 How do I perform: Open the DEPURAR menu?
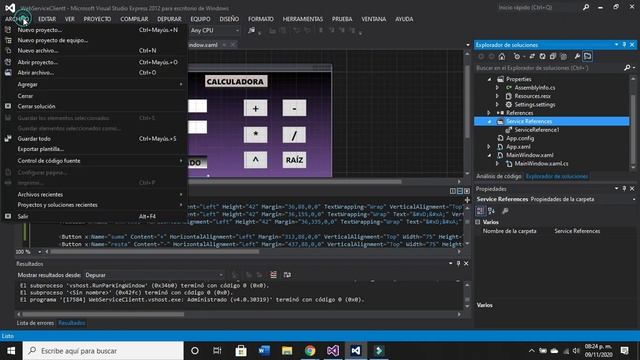coord(169,19)
